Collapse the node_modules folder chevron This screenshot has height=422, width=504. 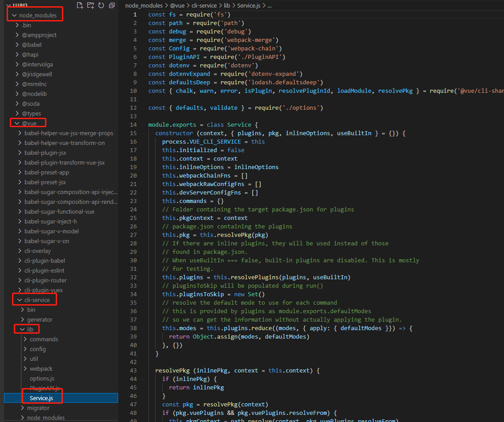[x=14, y=15]
